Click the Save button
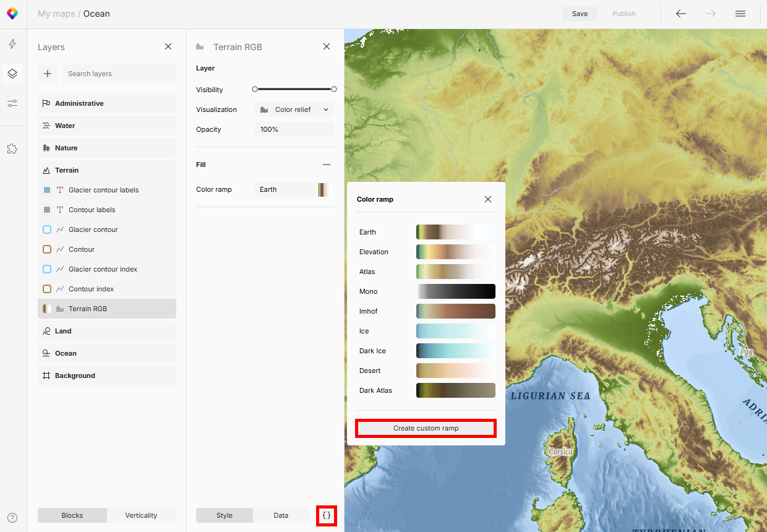Image resolution: width=767 pixels, height=532 pixels. tap(580, 14)
